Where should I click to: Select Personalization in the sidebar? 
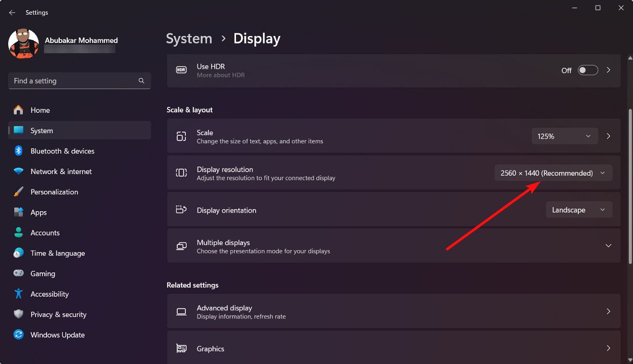[x=54, y=192]
